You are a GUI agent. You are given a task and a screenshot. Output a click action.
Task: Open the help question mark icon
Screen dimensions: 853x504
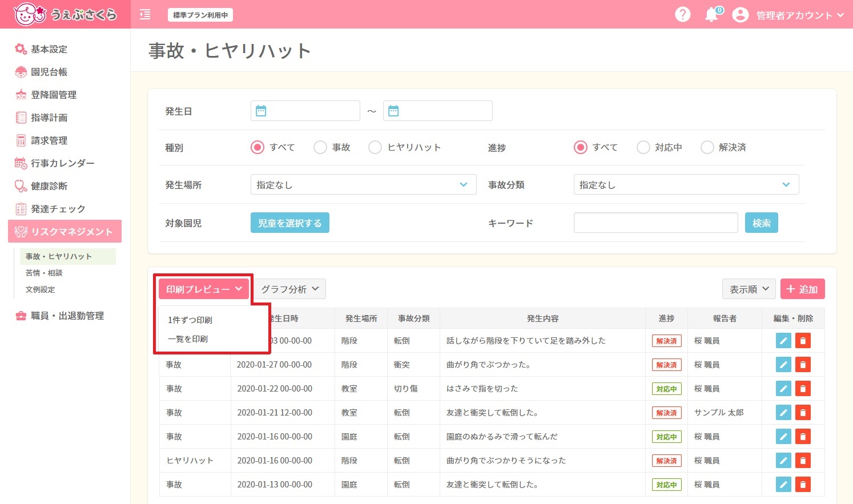682,15
